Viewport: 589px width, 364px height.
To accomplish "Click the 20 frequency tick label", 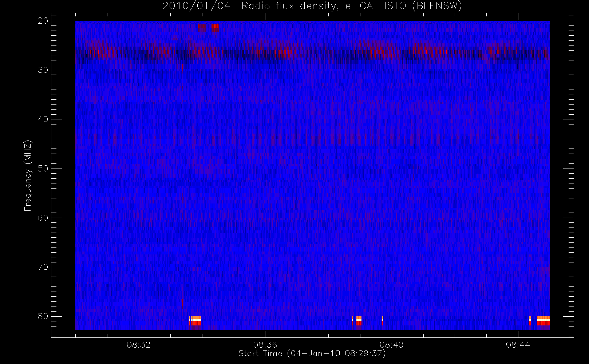I will click(x=43, y=21).
